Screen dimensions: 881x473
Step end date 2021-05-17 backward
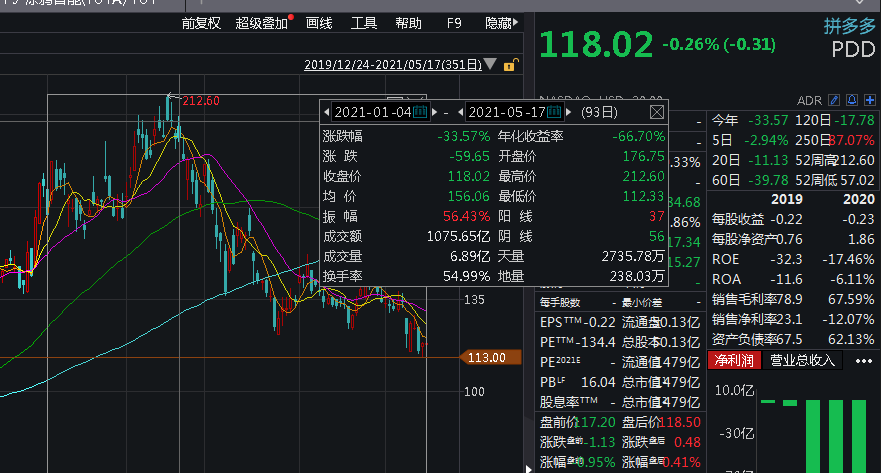tap(461, 112)
